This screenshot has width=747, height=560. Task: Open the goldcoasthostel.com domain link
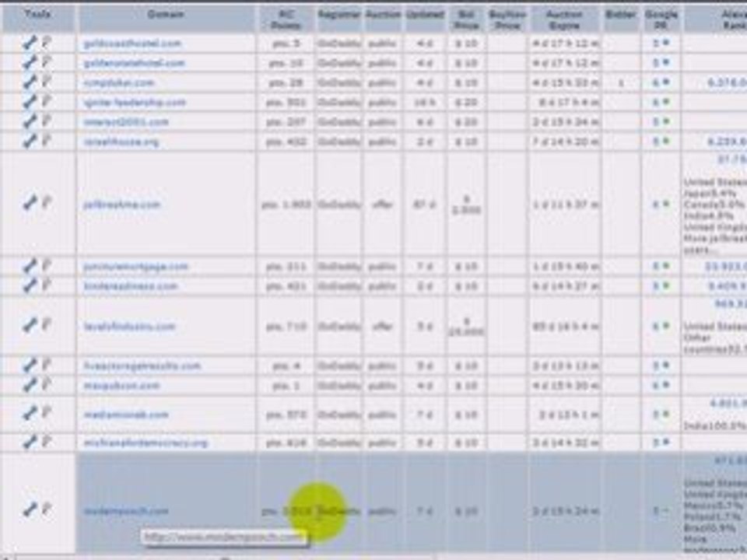(x=132, y=44)
